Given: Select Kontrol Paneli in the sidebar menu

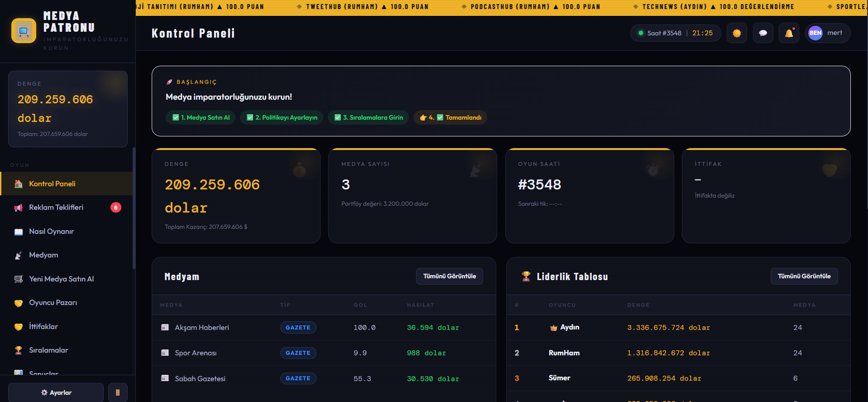Looking at the screenshot, I should [67, 184].
